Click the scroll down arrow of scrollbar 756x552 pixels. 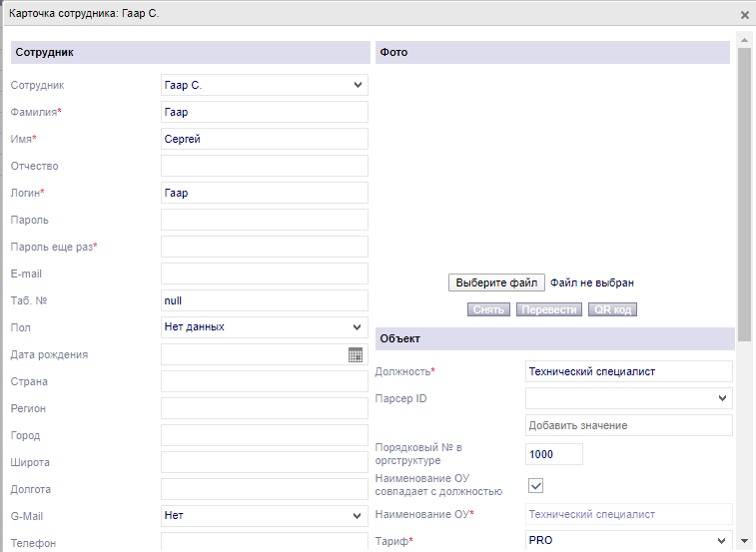[744, 541]
